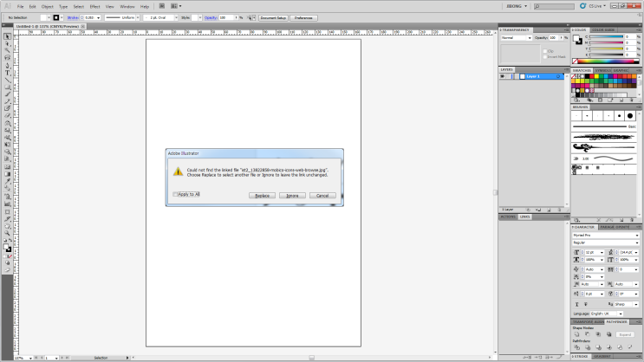
Task: Open the Regular font style dropdown
Action: click(606, 242)
